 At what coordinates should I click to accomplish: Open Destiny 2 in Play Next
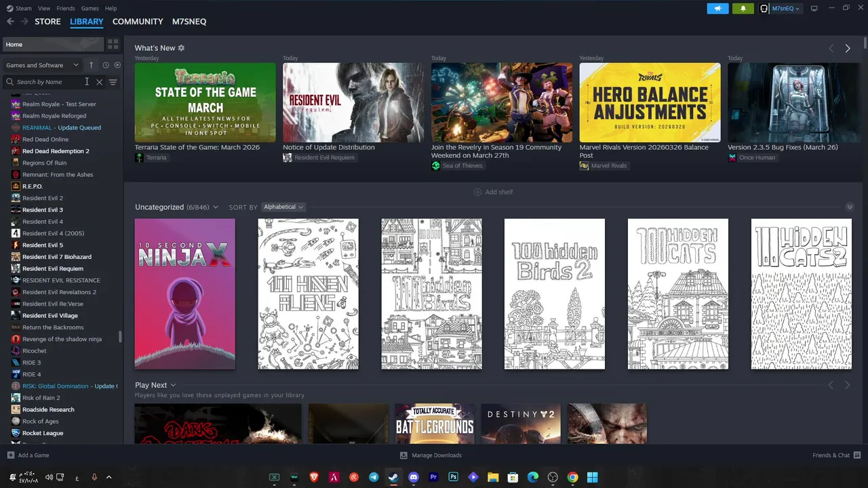pyautogui.click(x=521, y=424)
